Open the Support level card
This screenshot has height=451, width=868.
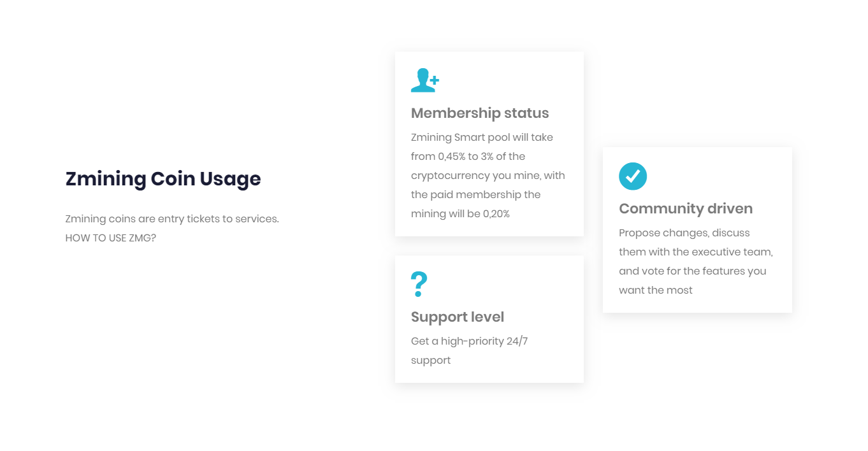coord(489,319)
